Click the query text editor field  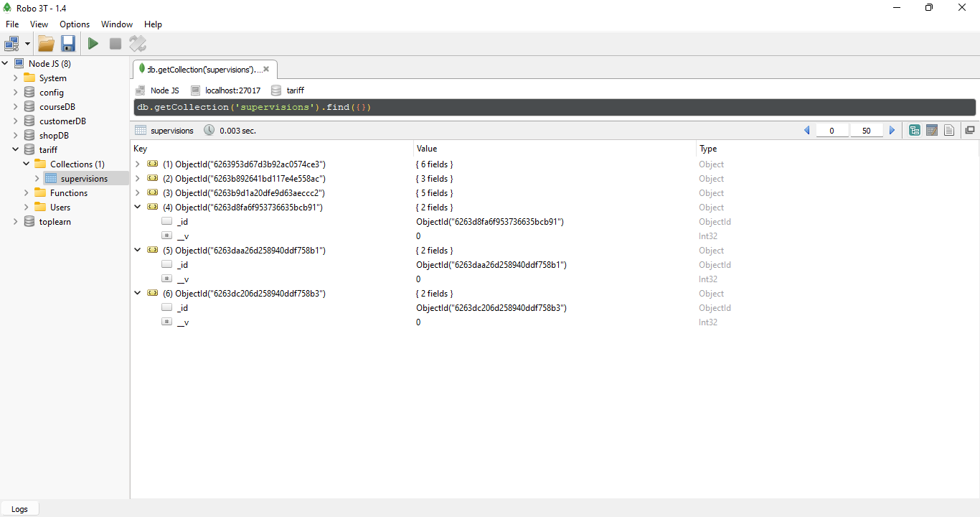[x=554, y=108]
